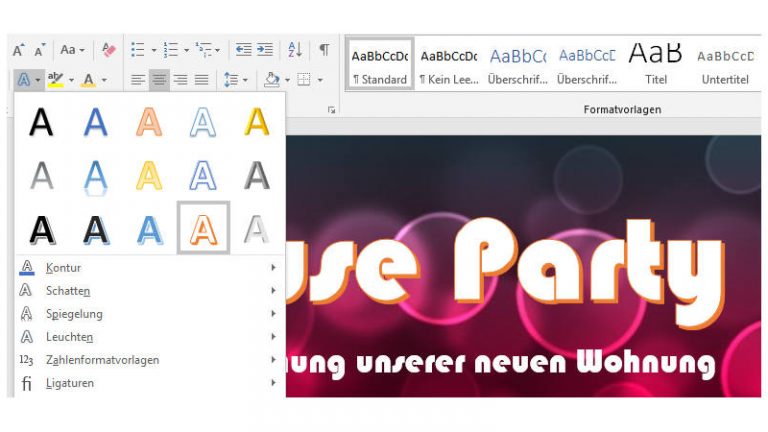This screenshot has width=768, height=432.
Task: Open the borders dropdown arrow
Action: click(319, 80)
